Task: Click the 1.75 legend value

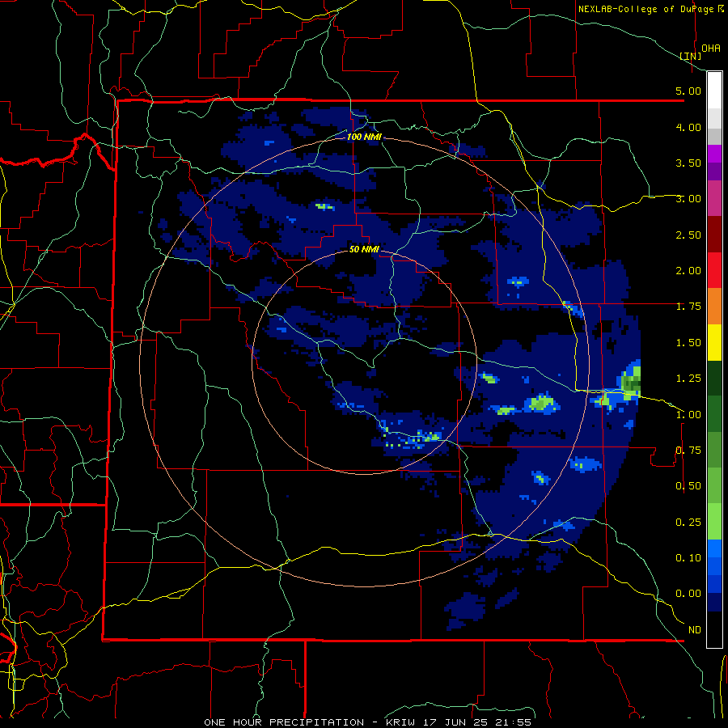Action: click(x=688, y=307)
